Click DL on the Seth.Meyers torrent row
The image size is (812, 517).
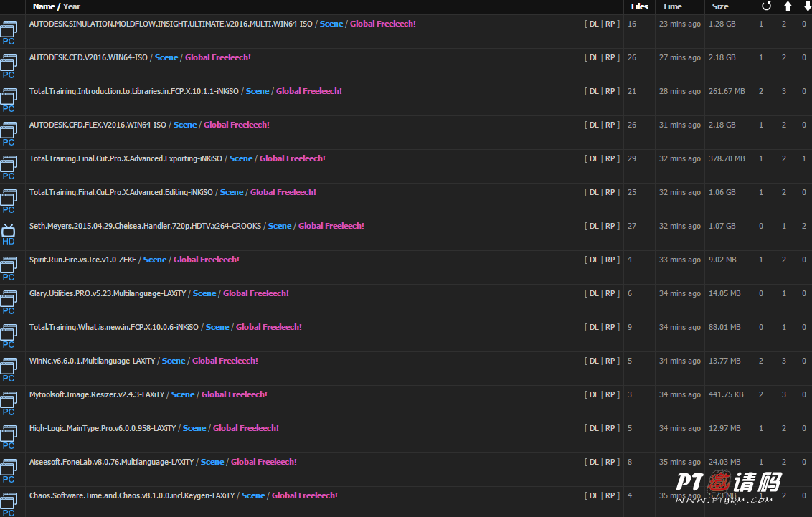594,226
